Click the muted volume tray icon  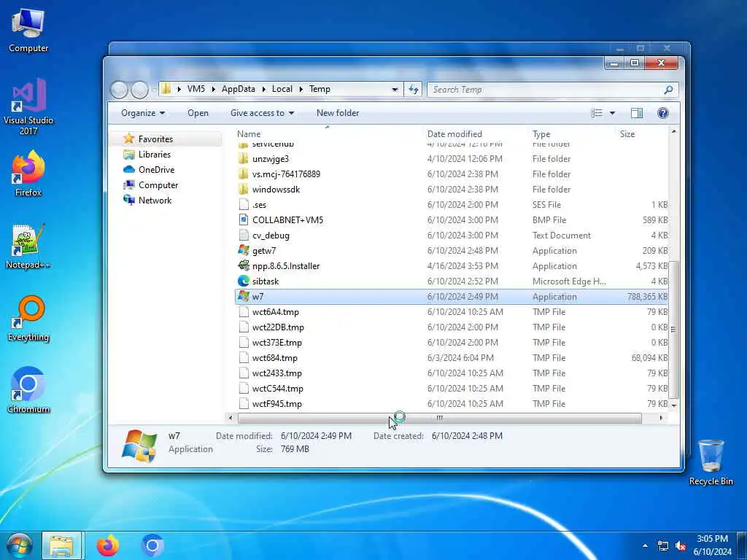[681, 545]
